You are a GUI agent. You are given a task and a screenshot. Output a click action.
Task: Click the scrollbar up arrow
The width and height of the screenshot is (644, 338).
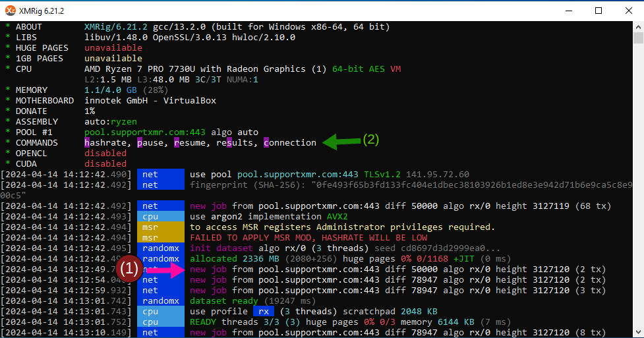tap(638, 27)
